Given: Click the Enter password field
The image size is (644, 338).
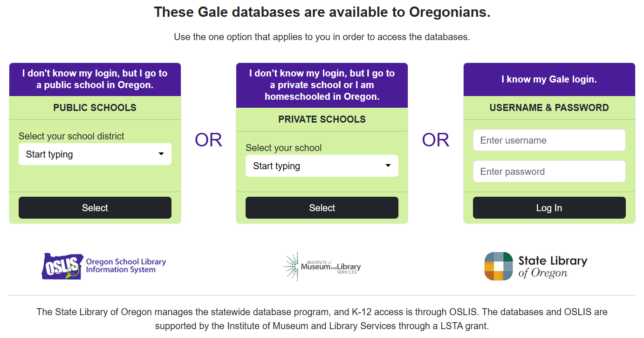Looking at the screenshot, I should [x=549, y=171].
